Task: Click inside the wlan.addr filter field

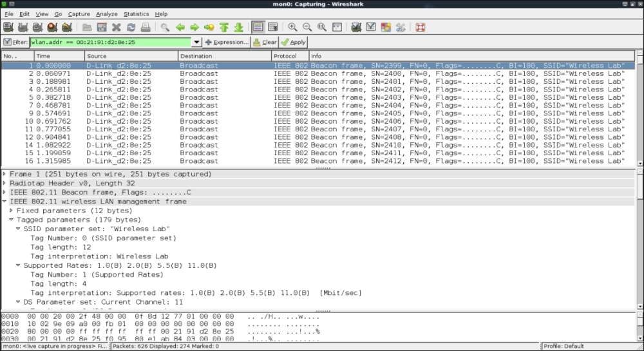Action: pyautogui.click(x=111, y=43)
